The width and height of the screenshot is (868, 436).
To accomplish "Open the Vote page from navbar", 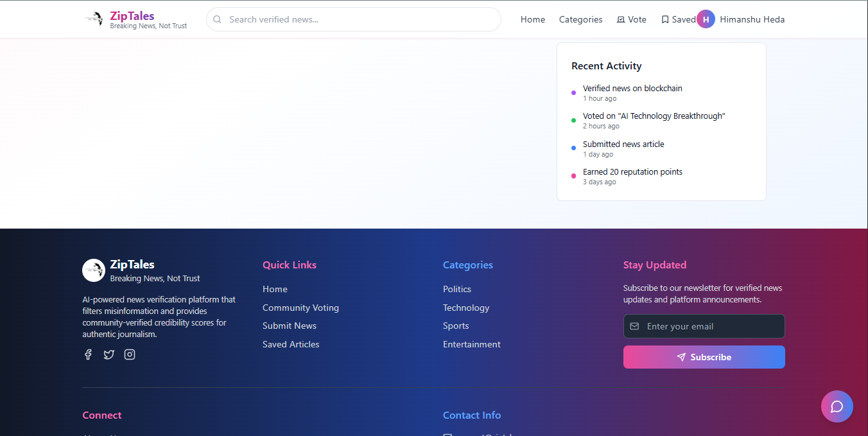I will click(x=631, y=19).
